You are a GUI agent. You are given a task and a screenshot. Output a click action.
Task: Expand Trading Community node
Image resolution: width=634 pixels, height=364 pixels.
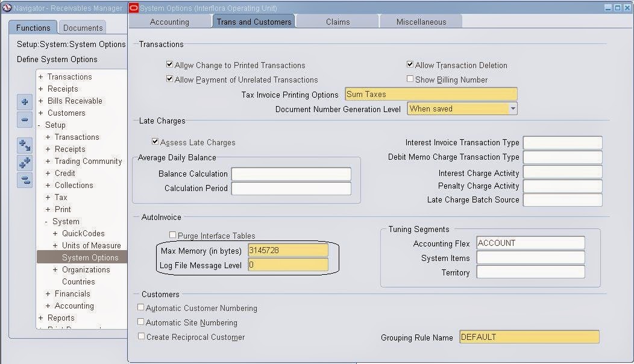tap(48, 162)
